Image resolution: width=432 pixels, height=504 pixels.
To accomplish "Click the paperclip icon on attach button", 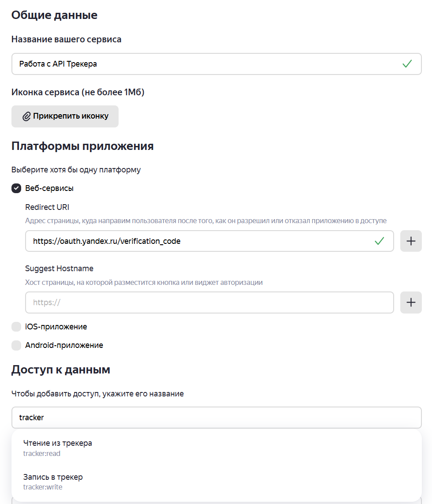I will 26,116.
